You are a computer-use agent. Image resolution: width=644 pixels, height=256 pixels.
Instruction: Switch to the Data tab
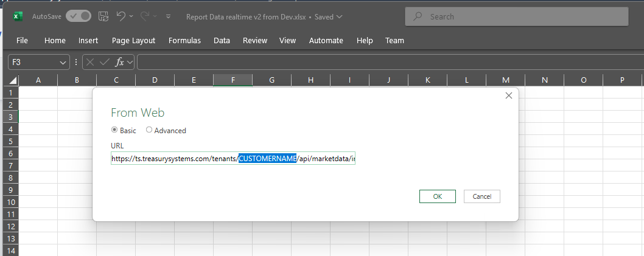(x=222, y=40)
